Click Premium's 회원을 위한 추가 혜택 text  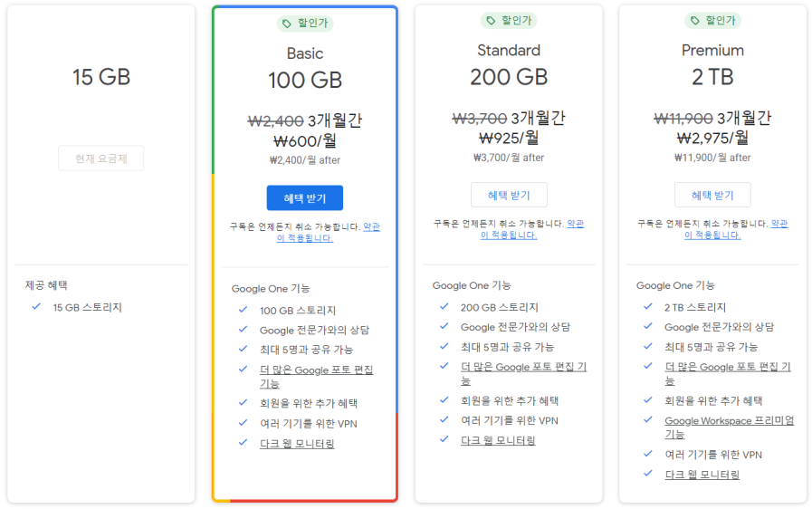pos(713,400)
